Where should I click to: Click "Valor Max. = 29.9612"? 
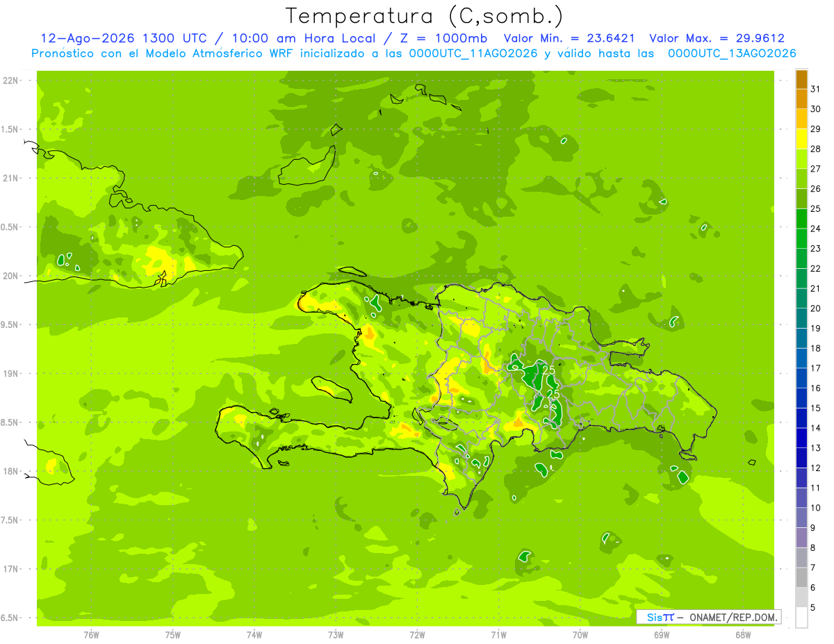point(717,38)
